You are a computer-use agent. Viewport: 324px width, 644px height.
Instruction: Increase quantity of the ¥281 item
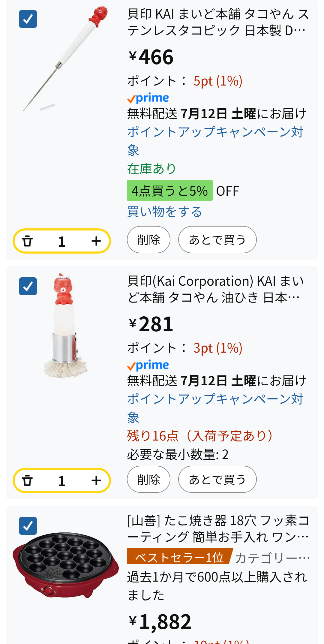(x=96, y=481)
